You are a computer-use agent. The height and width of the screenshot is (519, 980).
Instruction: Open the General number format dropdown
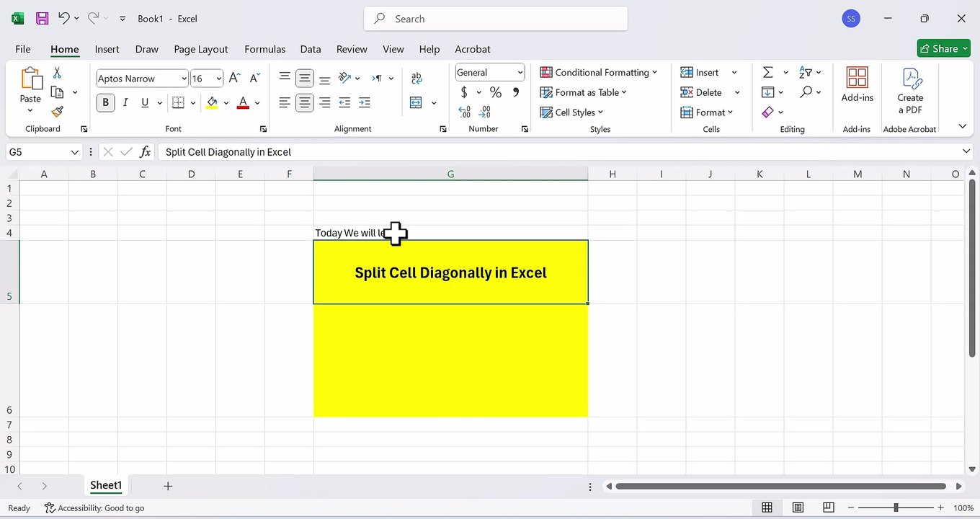[x=520, y=72]
